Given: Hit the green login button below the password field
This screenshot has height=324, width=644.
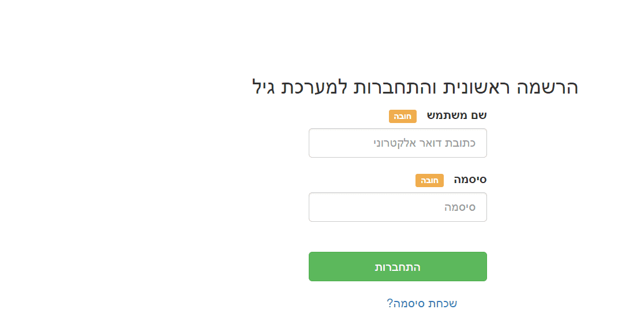Looking at the screenshot, I should click(398, 267).
